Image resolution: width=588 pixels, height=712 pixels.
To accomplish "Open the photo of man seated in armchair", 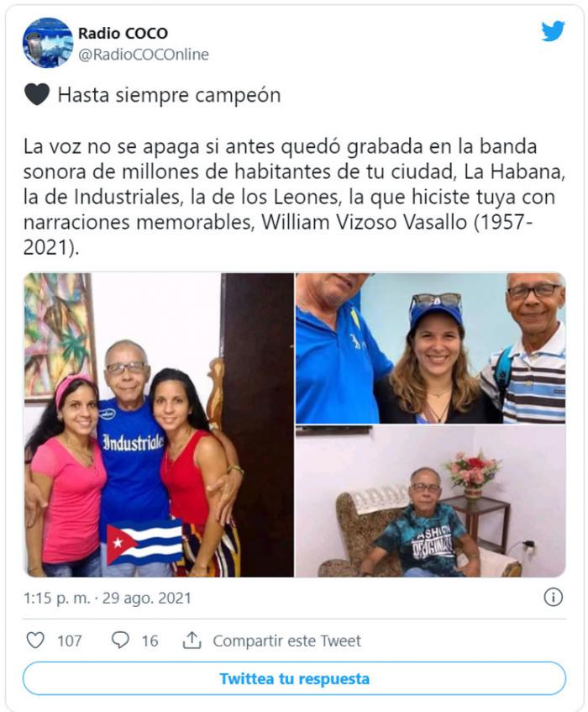I will click(431, 501).
